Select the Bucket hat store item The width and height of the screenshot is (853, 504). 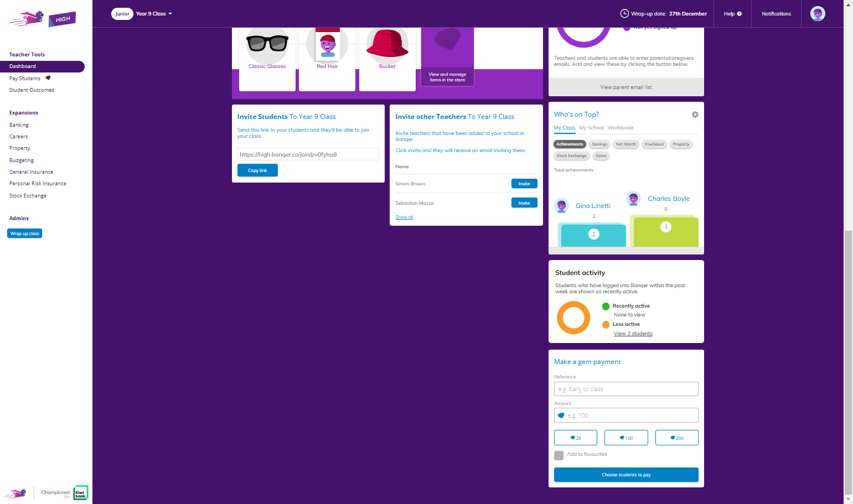[x=387, y=59]
